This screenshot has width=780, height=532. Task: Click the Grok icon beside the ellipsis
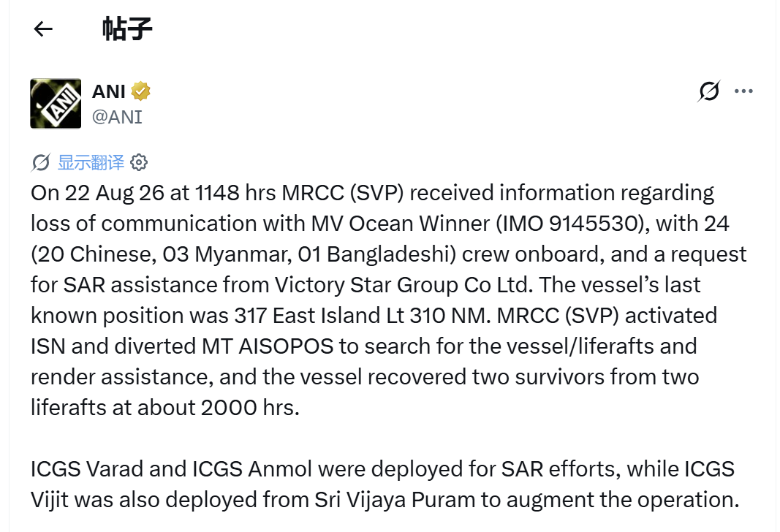click(709, 91)
